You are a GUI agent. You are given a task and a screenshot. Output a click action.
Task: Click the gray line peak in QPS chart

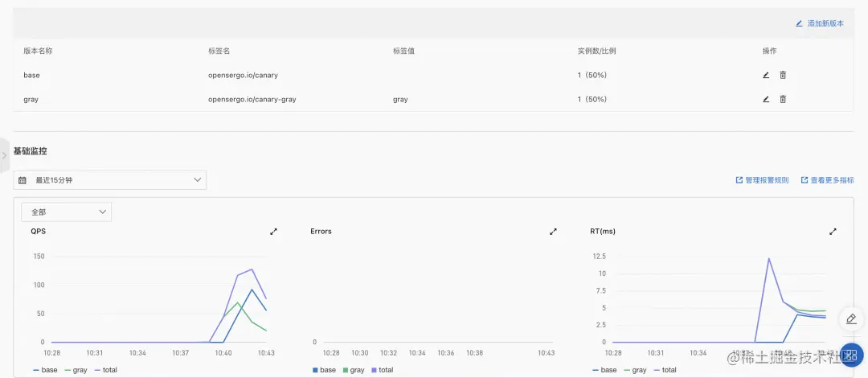click(237, 302)
